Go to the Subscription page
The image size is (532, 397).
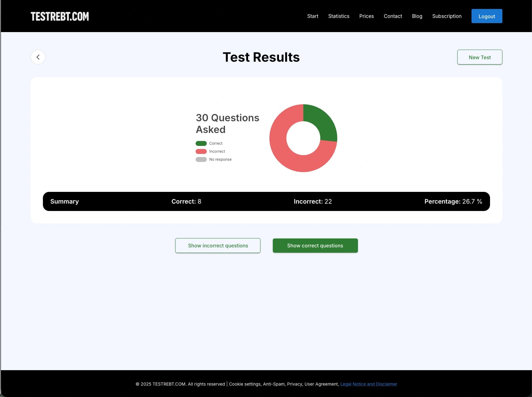click(447, 16)
